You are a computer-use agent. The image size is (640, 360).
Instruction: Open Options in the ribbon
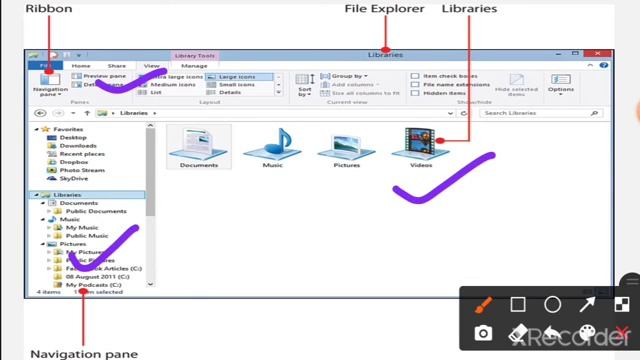coord(560,84)
